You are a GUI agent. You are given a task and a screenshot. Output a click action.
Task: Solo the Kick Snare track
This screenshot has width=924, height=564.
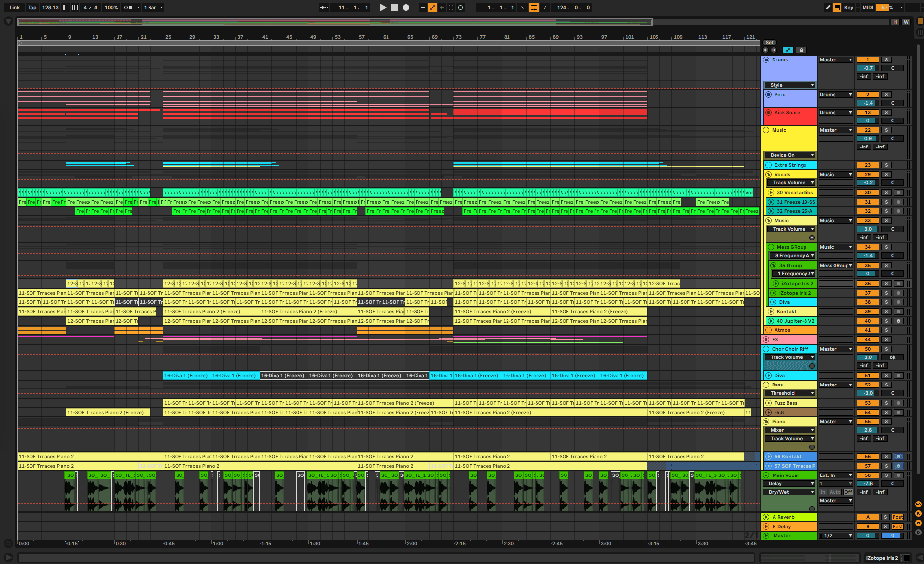[886, 113]
